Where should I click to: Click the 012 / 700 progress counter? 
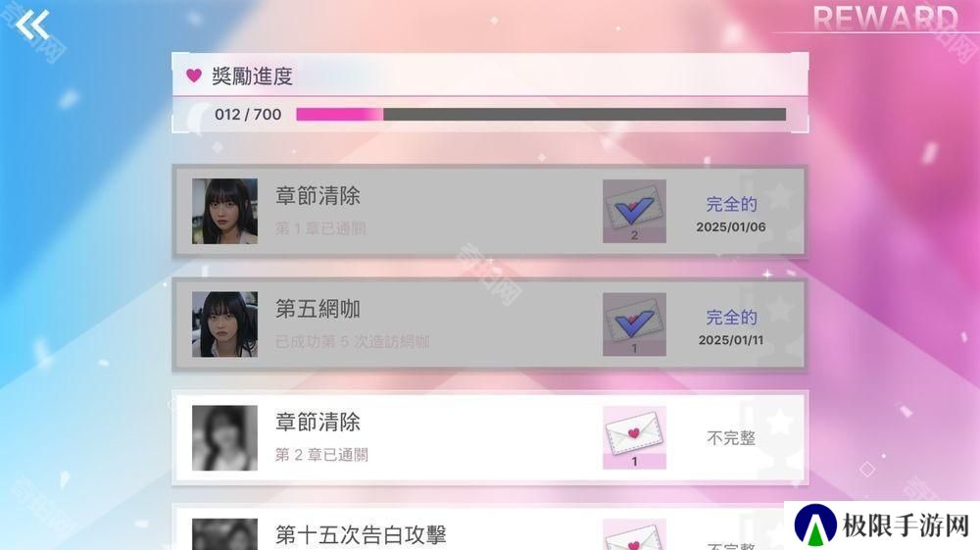[x=248, y=115]
